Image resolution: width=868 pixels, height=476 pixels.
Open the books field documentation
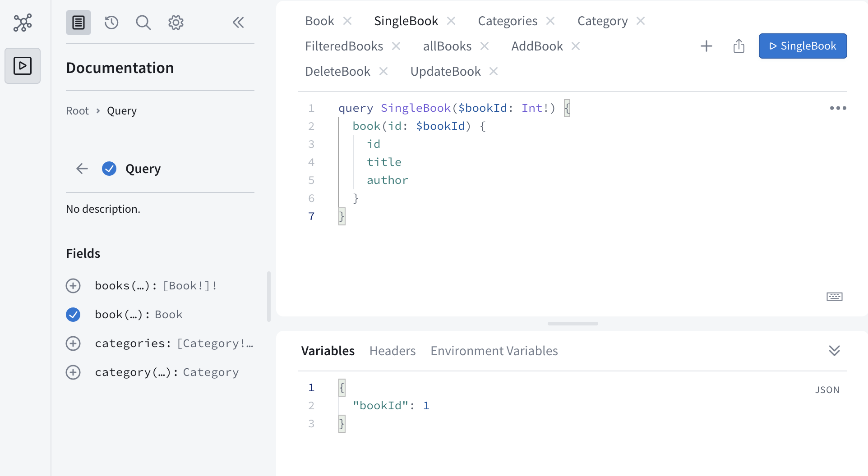click(x=156, y=286)
